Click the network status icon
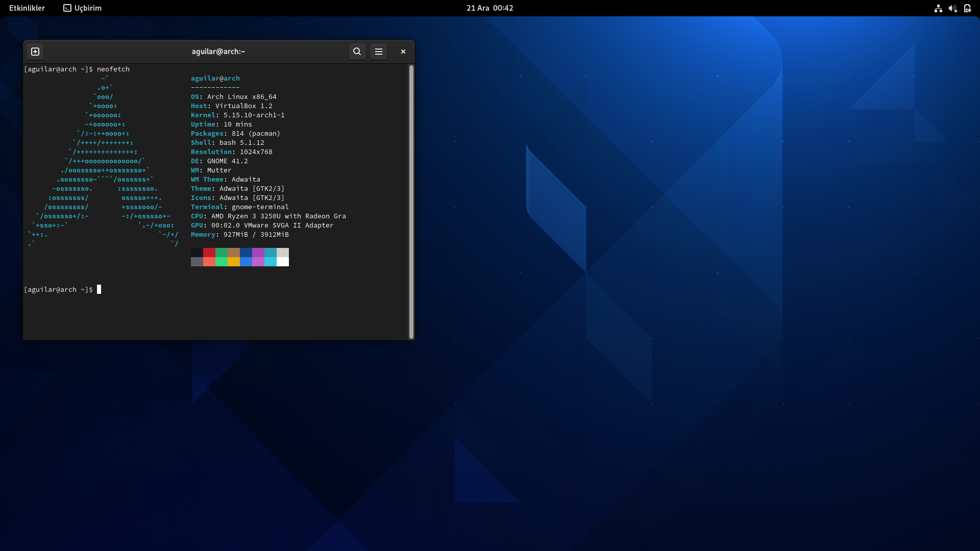Viewport: 980px width, 551px height. point(938,8)
